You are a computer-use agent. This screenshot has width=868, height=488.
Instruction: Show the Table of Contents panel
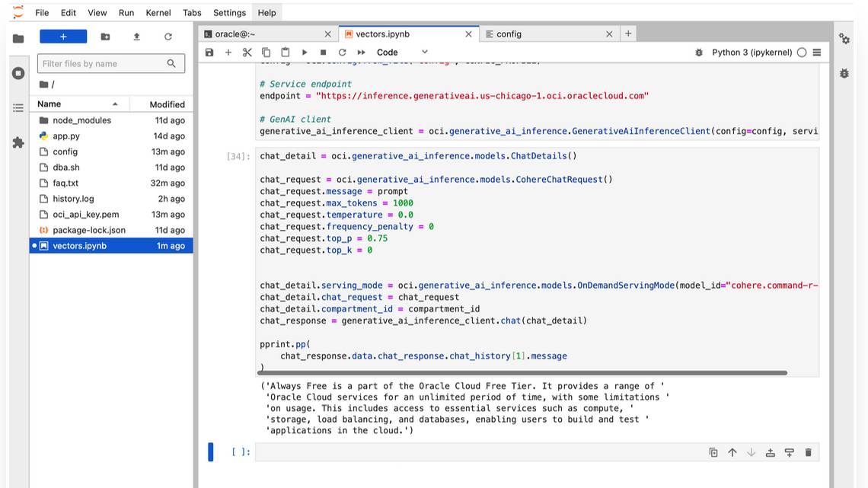point(18,108)
